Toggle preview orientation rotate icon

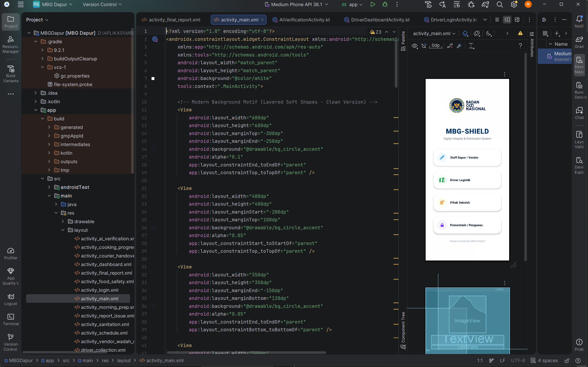click(x=477, y=33)
